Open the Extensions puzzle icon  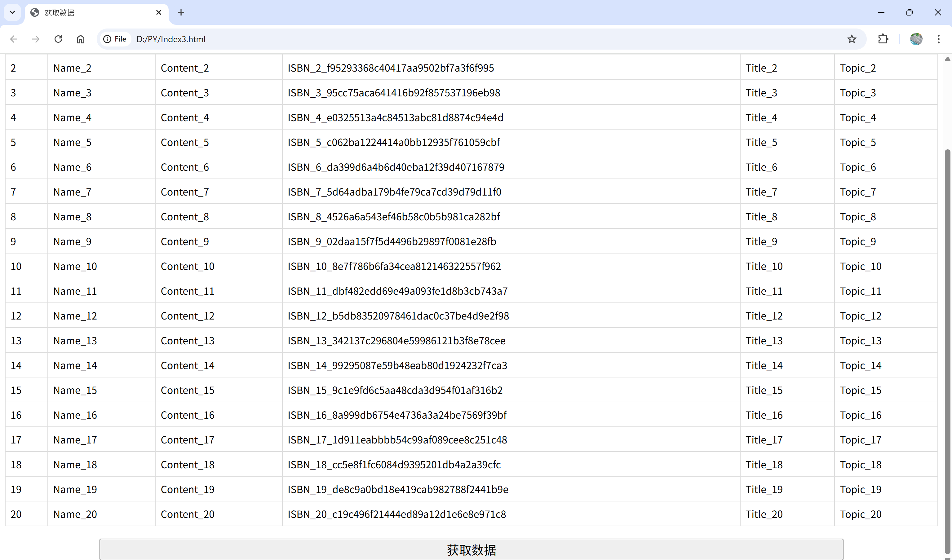(883, 39)
